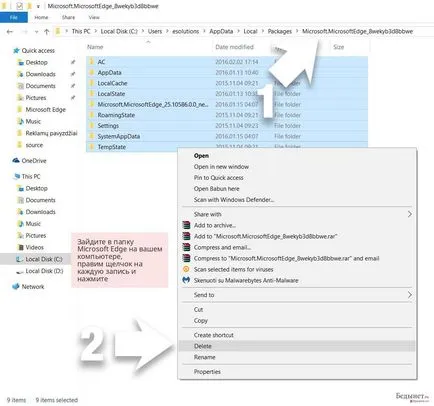Sort by the Date modified column header
The width and height of the screenshot is (434, 406).
pos(234,47)
